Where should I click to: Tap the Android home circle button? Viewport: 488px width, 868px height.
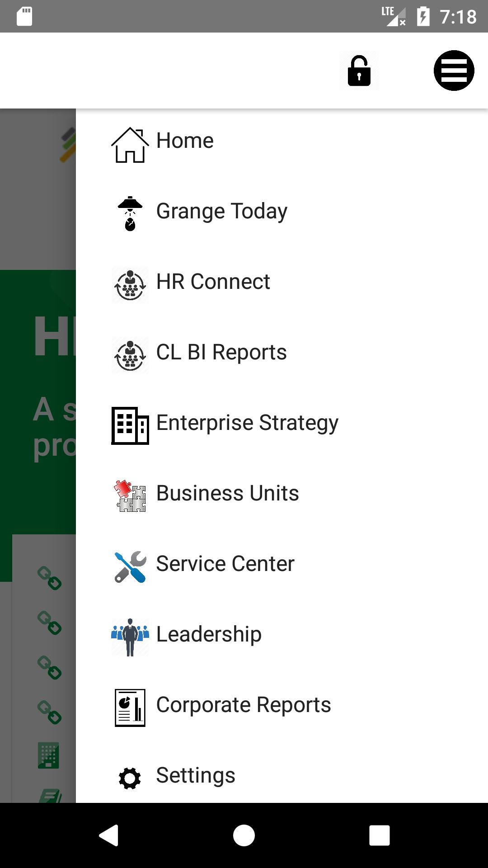(x=244, y=835)
